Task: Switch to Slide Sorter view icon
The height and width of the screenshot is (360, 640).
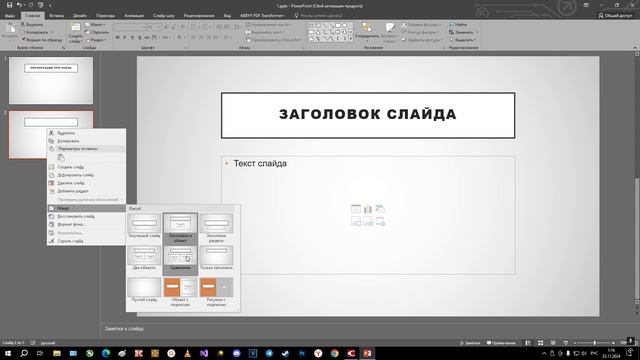Action: coord(540,343)
